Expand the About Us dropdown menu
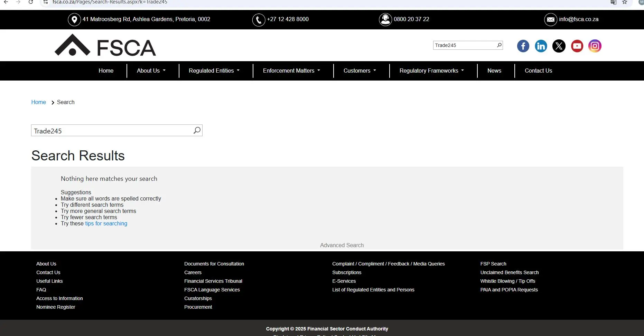The width and height of the screenshot is (644, 336). pos(151,71)
